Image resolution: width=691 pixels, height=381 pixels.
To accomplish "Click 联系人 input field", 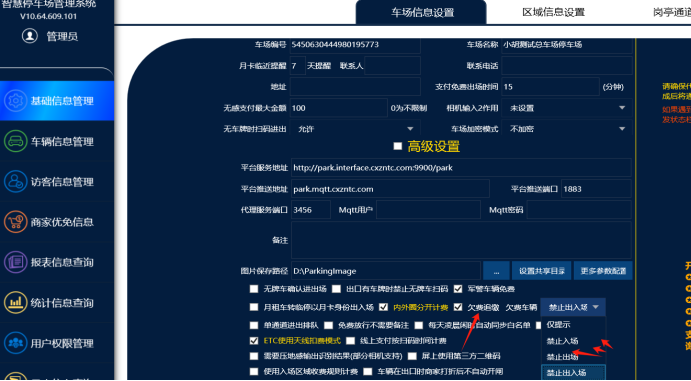I will (392, 66).
